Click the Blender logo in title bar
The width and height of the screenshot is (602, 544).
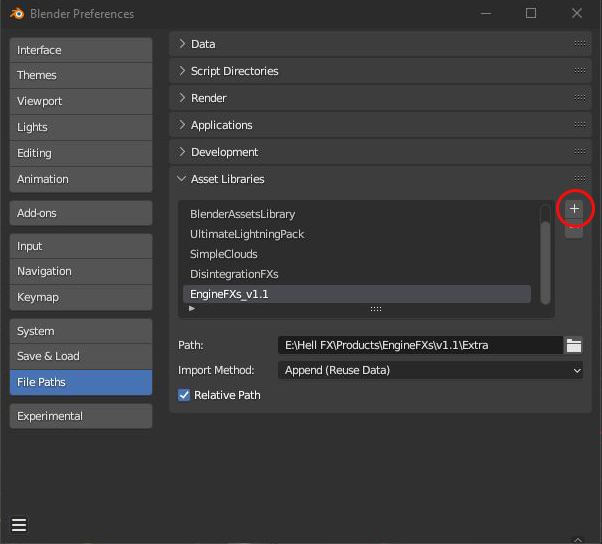pos(17,13)
